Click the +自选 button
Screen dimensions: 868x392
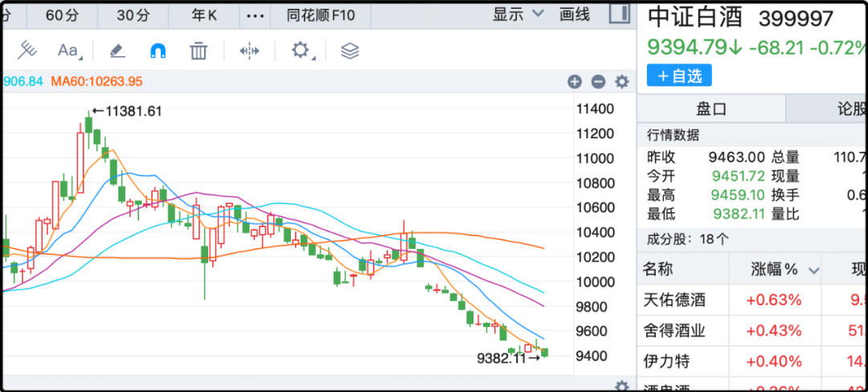click(679, 76)
